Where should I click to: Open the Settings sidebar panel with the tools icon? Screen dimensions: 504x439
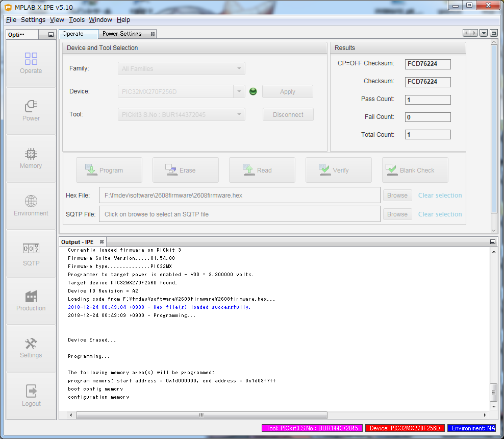31,348
